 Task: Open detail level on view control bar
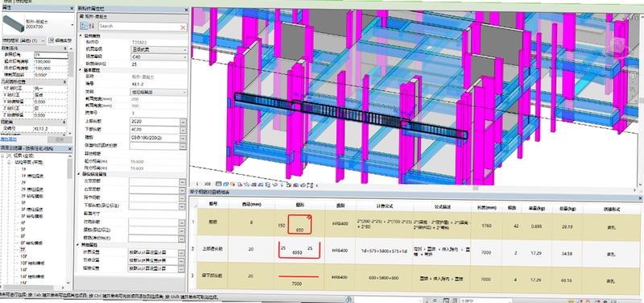[218, 185]
